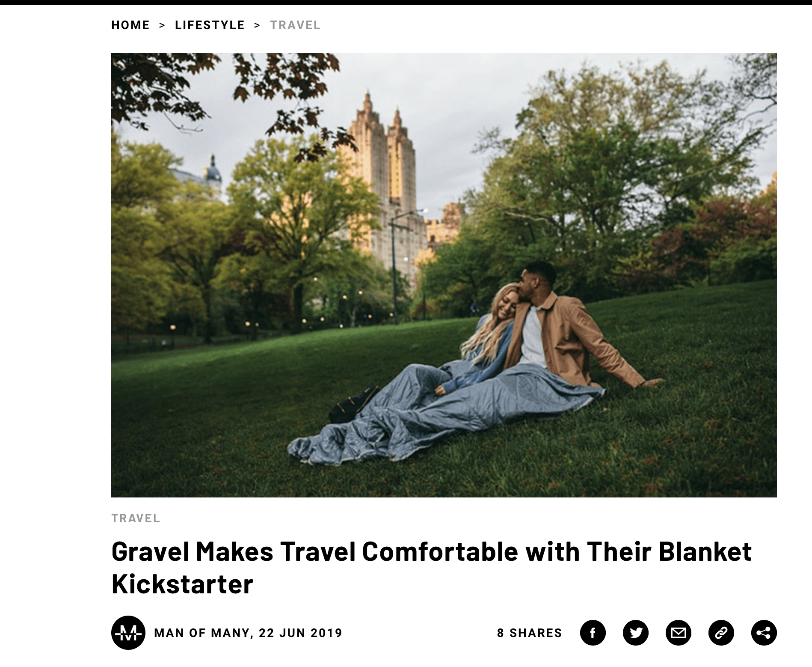The width and height of the screenshot is (812, 667).
Task: Click the 8 SHARES counter
Action: click(x=530, y=633)
